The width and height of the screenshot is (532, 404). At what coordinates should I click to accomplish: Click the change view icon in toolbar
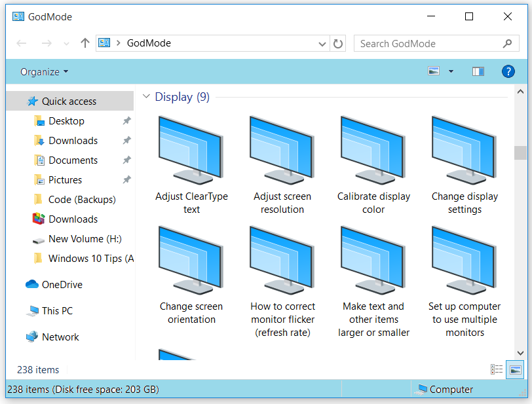434,71
